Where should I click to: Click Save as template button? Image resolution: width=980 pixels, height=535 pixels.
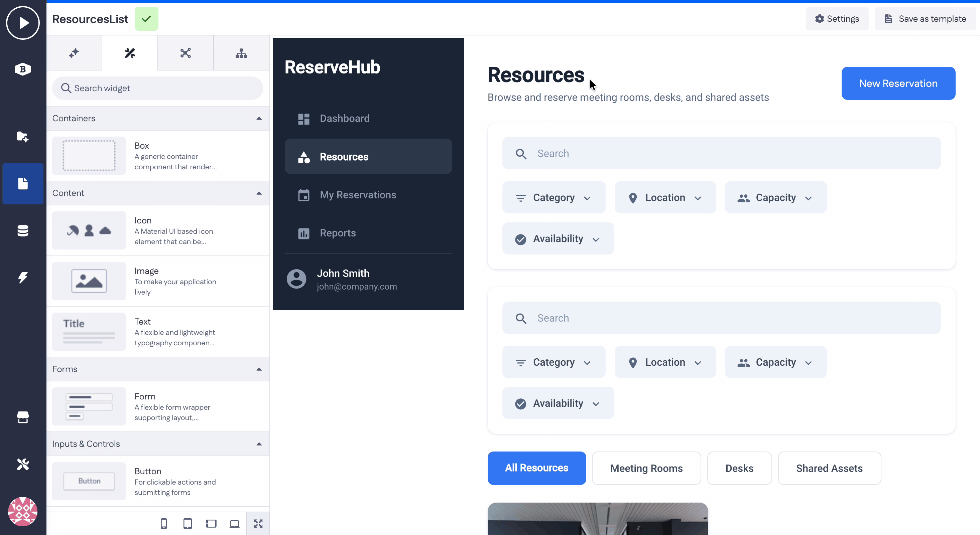[925, 19]
